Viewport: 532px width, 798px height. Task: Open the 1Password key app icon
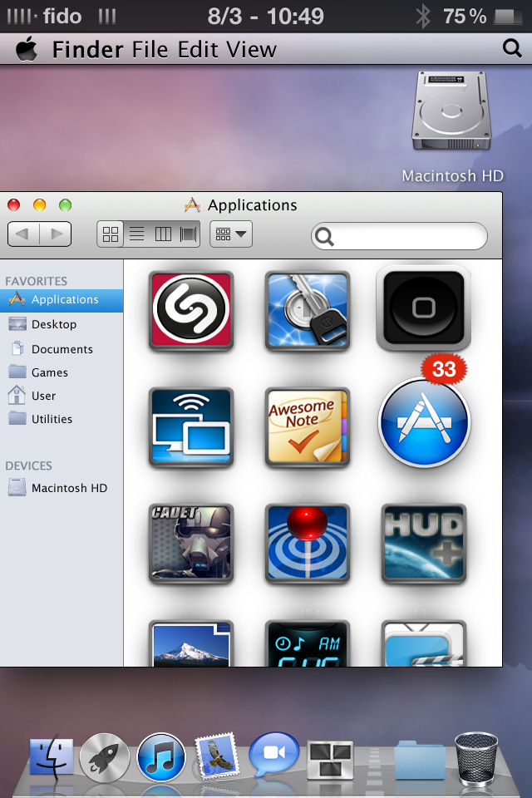tap(308, 310)
